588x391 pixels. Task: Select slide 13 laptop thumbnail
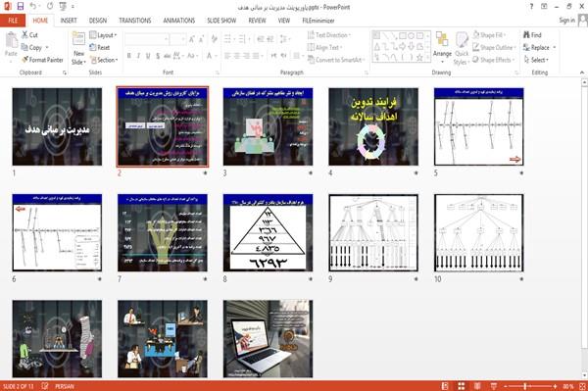click(x=268, y=339)
